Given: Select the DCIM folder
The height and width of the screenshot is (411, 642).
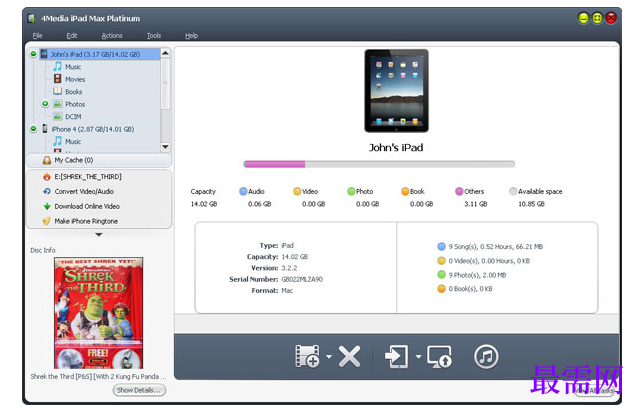Looking at the screenshot, I should [x=73, y=117].
